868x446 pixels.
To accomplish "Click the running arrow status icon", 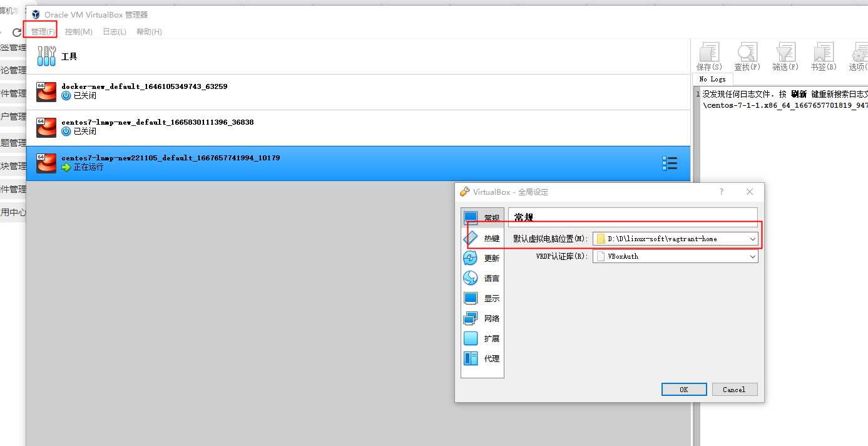I will [x=66, y=167].
